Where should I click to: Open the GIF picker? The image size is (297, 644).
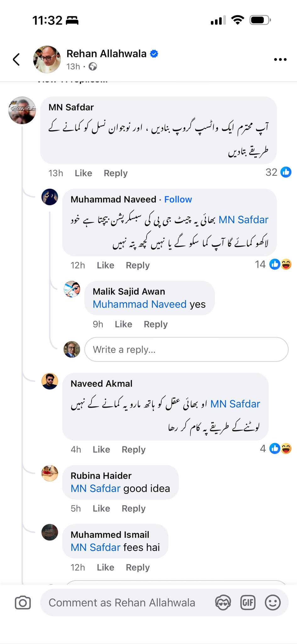pyautogui.click(x=248, y=603)
